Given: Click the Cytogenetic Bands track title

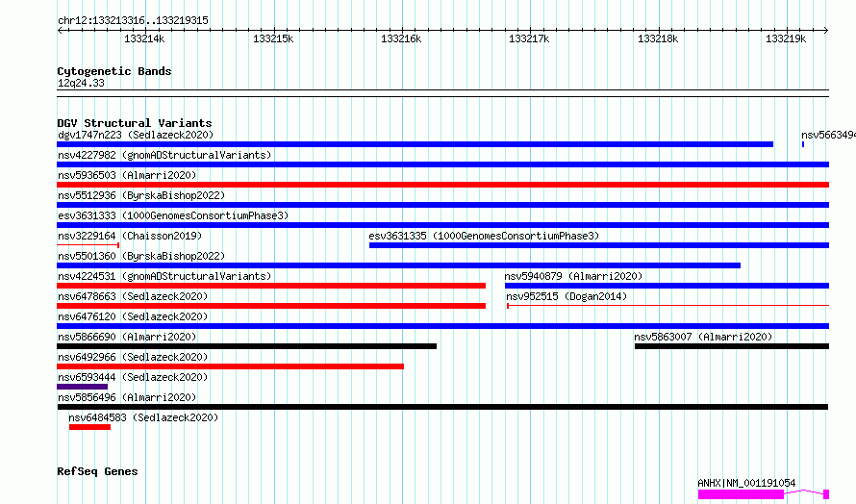Looking at the screenshot, I should [x=114, y=71].
